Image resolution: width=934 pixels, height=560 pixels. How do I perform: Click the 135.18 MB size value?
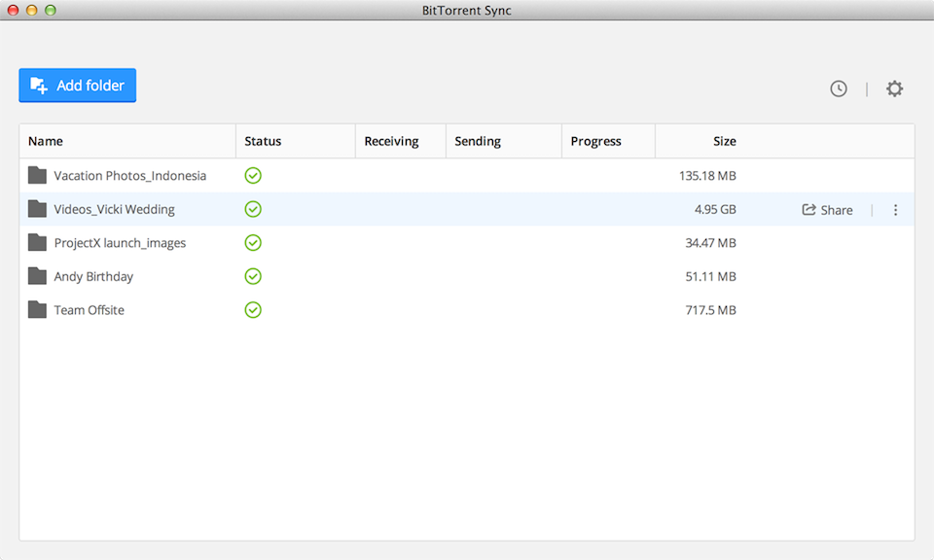click(x=707, y=176)
